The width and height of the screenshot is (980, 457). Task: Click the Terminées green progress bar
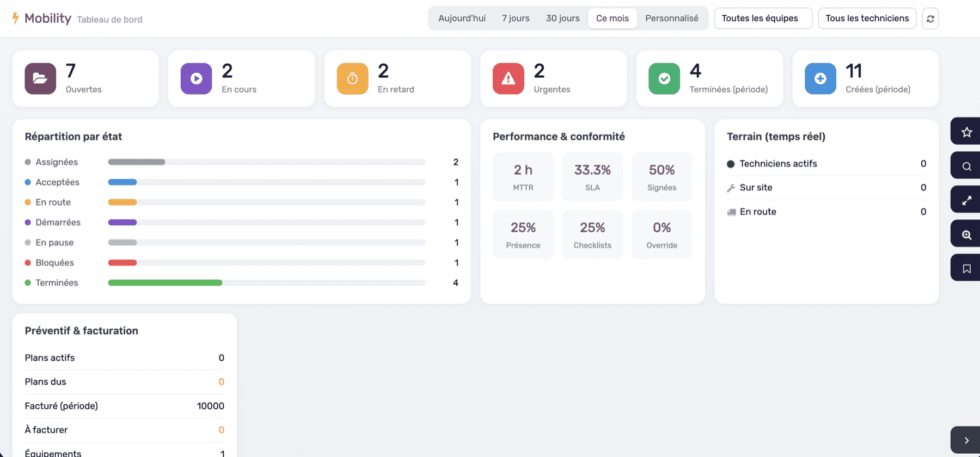pyautogui.click(x=267, y=283)
